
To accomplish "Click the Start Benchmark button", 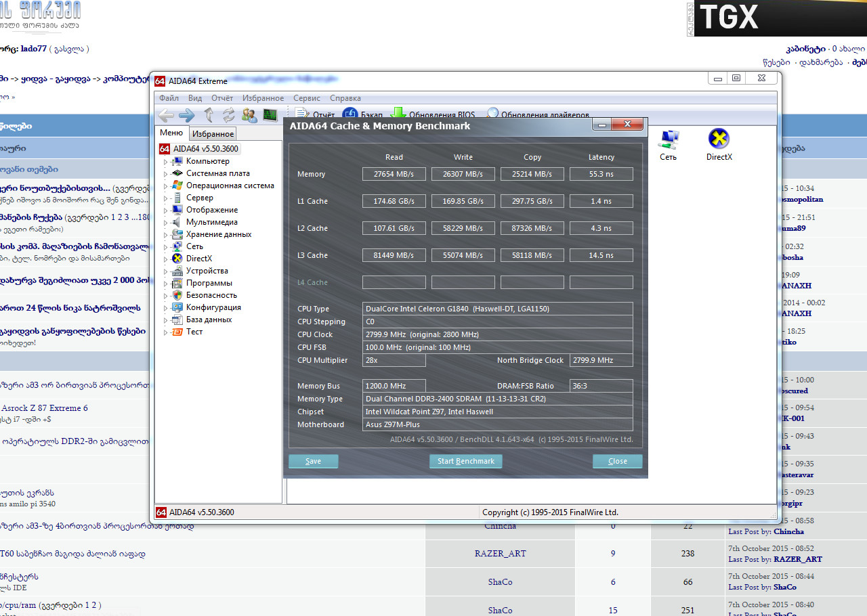I will (466, 461).
